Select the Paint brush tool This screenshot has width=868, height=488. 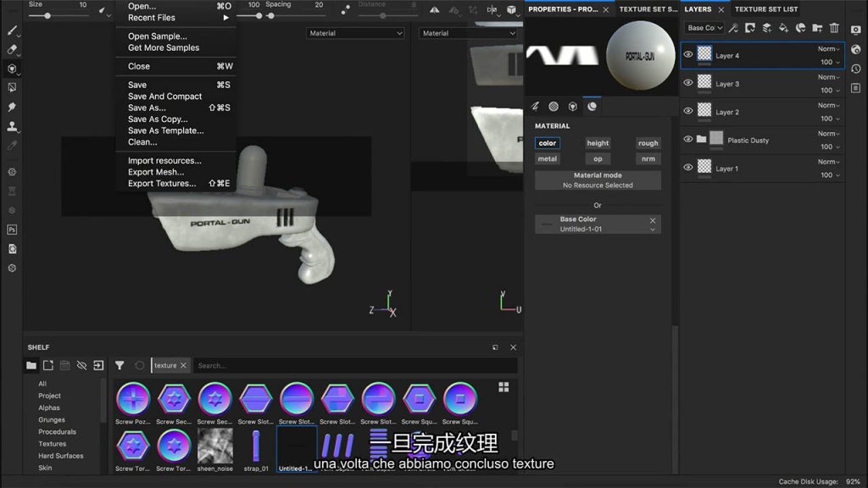click(12, 30)
